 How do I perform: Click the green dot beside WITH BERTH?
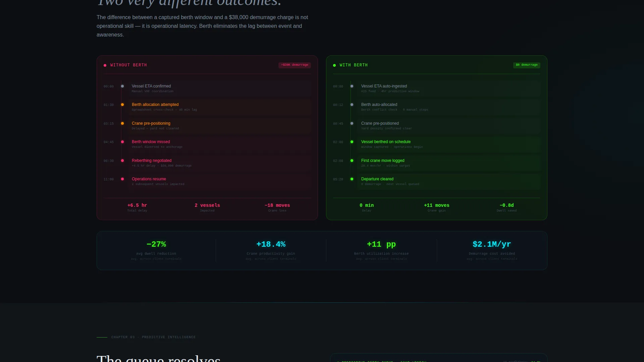(334, 65)
